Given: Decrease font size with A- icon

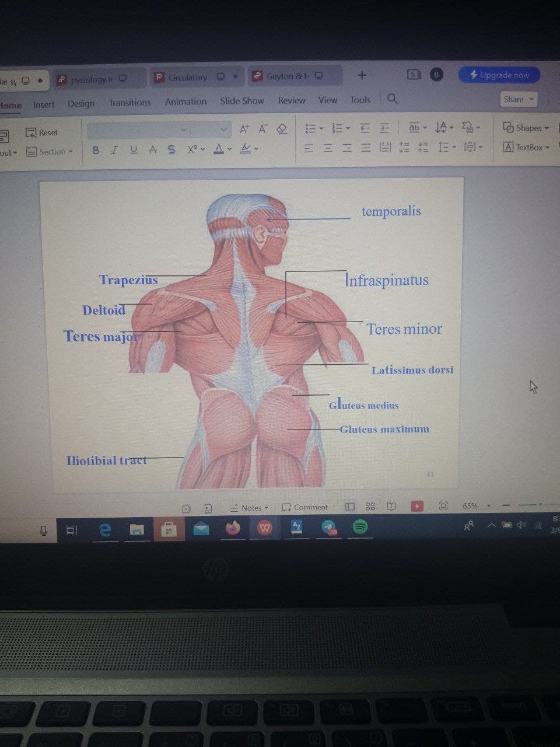Looking at the screenshot, I should click(262, 129).
